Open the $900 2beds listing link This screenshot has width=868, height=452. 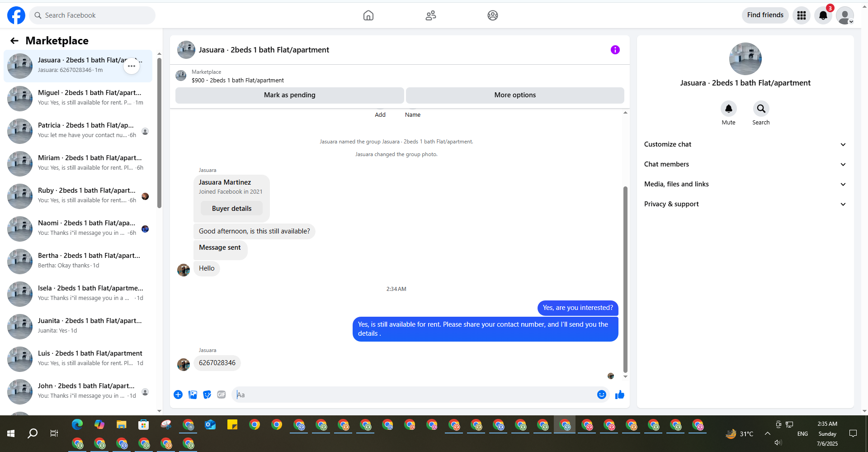click(238, 80)
